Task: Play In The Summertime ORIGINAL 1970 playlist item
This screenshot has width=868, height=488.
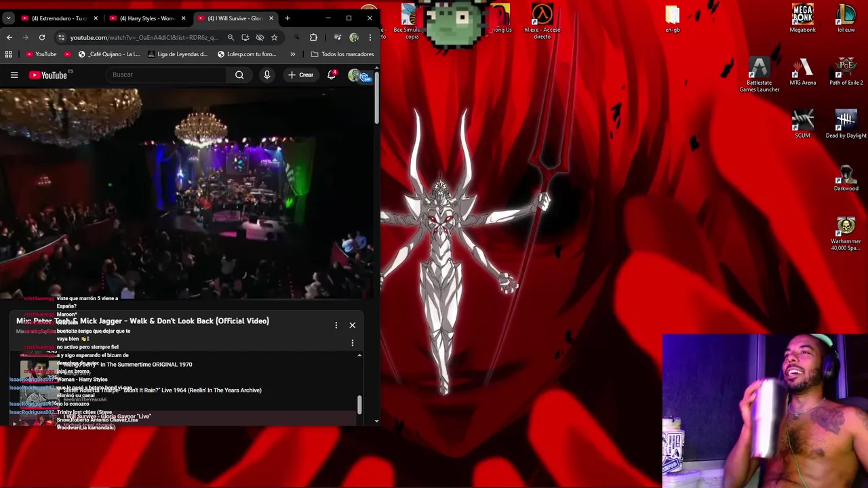Action: point(186,368)
